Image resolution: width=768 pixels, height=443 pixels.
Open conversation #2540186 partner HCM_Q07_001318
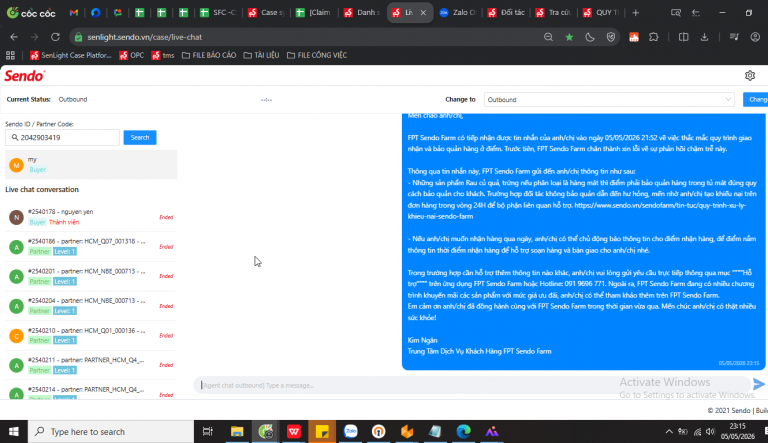click(91, 246)
